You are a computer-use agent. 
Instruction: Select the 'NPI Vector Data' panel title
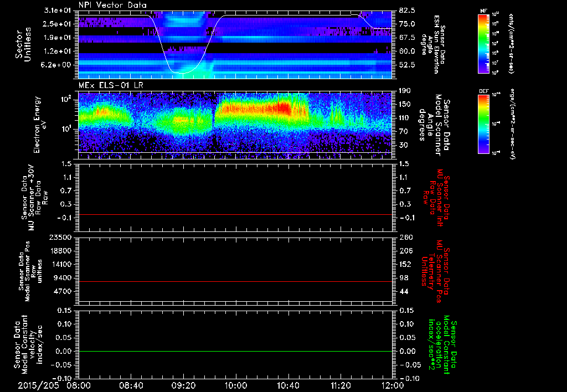click(112, 5)
